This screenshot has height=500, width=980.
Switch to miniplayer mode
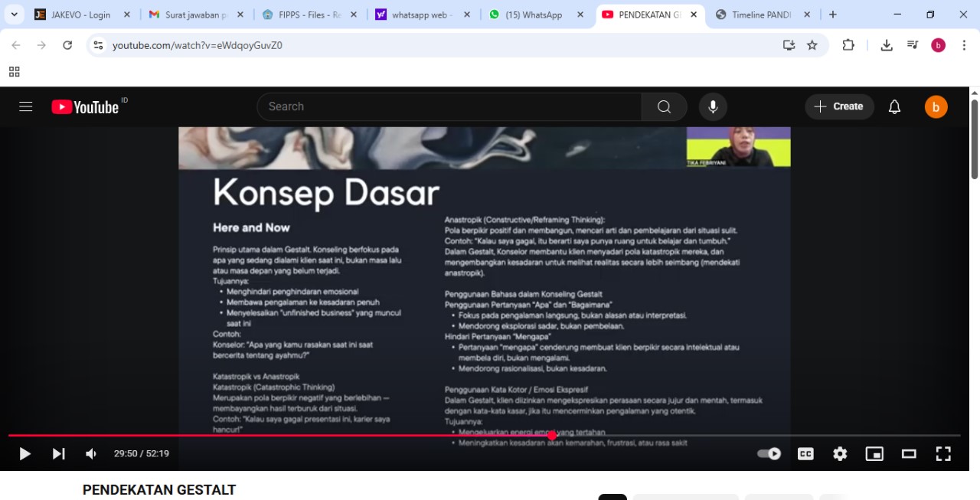point(874,454)
